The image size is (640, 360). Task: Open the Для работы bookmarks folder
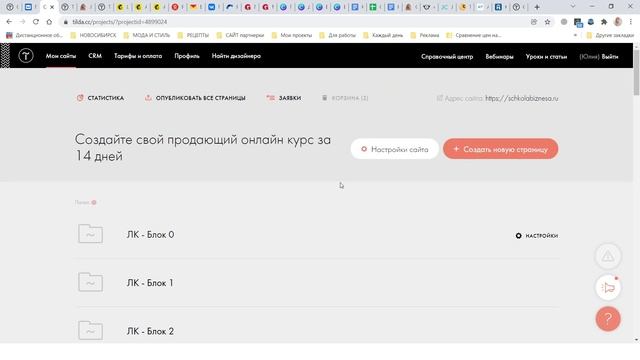[338, 35]
